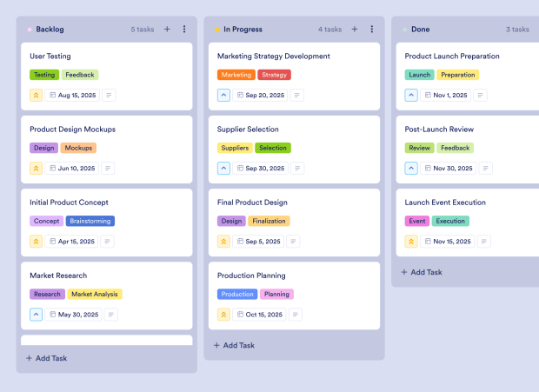This screenshot has width=539, height=392.
Task: Click the plus icon in In Progress header
Action: pyautogui.click(x=355, y=30)
